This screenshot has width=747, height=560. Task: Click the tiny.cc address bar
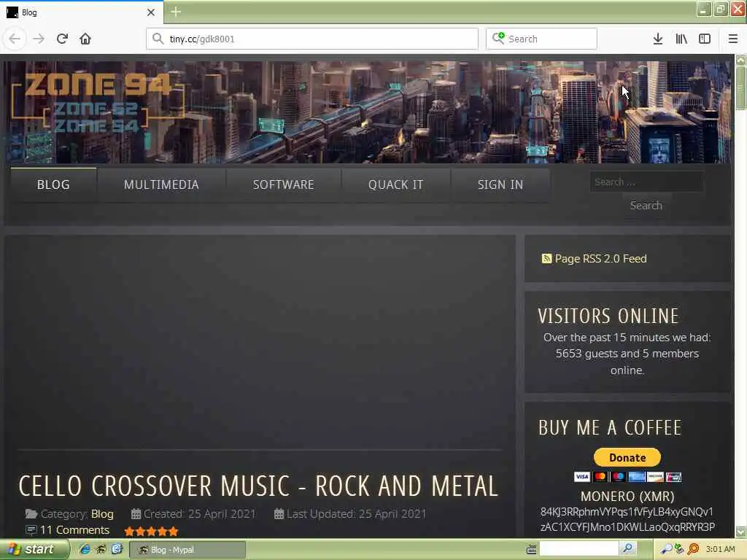point(312,39)
